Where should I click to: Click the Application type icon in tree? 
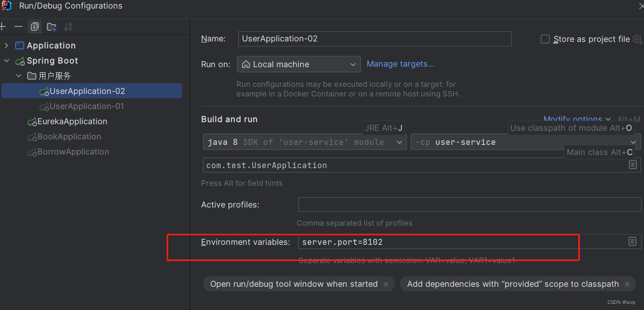20,45
